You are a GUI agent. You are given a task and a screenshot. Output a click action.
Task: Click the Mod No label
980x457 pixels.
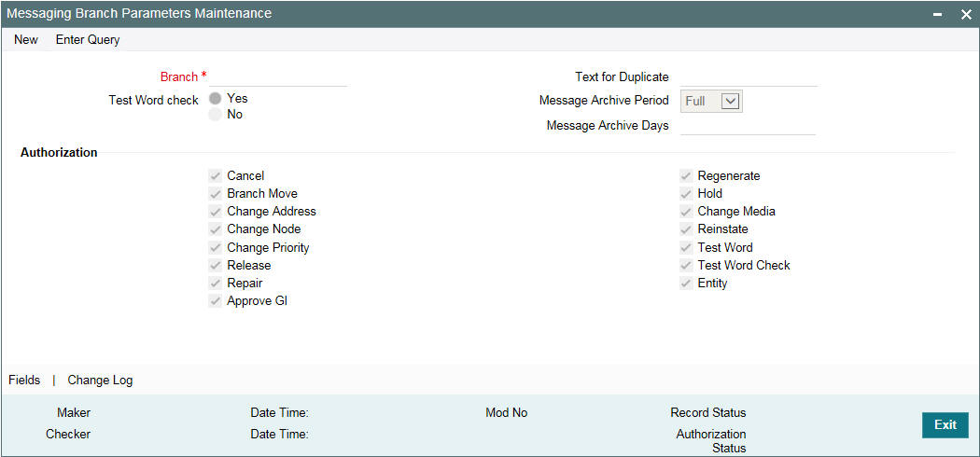(x=506, y=412)
